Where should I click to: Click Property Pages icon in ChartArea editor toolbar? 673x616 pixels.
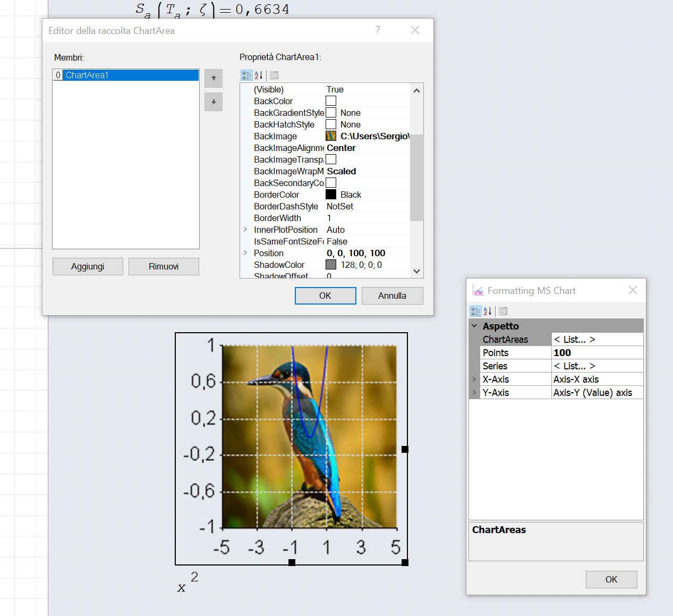(x=274, y=75)
